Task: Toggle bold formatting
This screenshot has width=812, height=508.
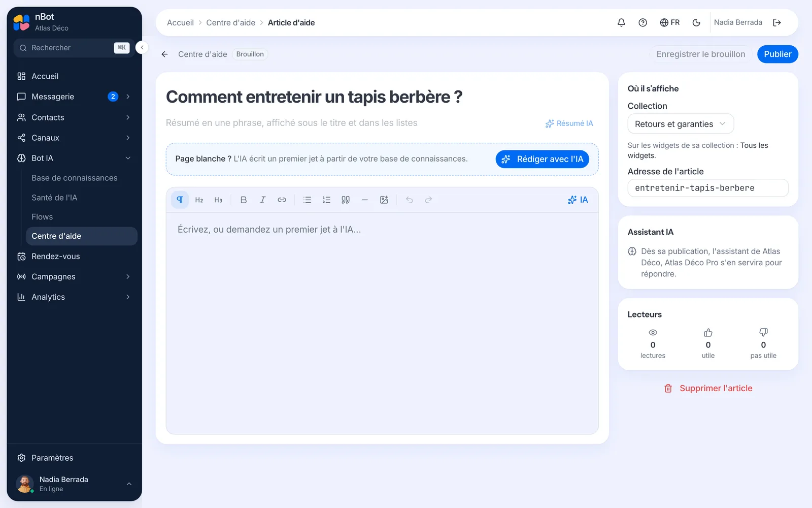Action: point(244,200)
